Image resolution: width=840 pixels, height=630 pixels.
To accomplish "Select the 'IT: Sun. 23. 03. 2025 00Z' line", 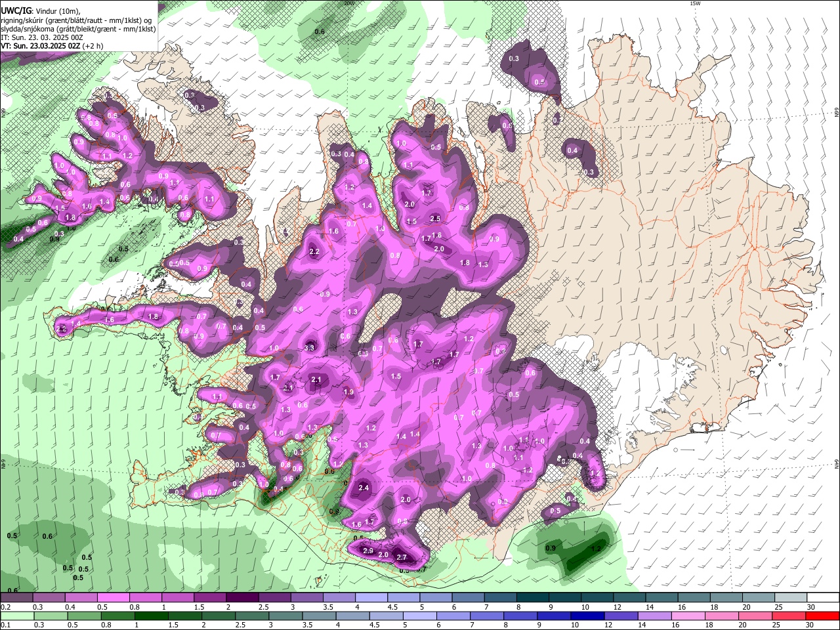I will (41, 37).
